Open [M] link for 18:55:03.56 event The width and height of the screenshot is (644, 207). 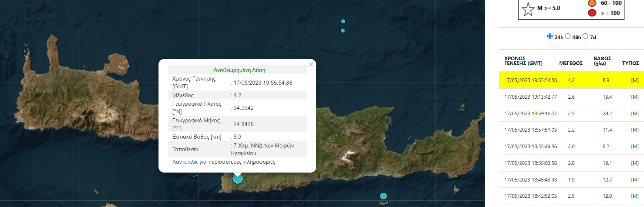(635, 163)
